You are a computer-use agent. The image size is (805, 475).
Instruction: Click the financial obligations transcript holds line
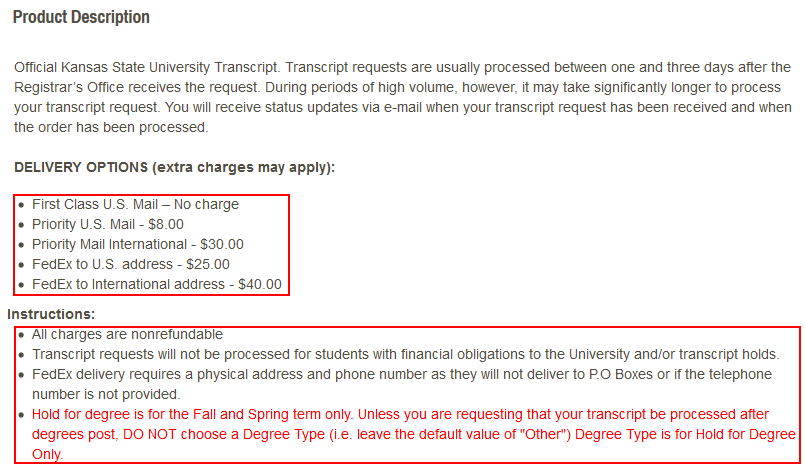coord(406,354)
